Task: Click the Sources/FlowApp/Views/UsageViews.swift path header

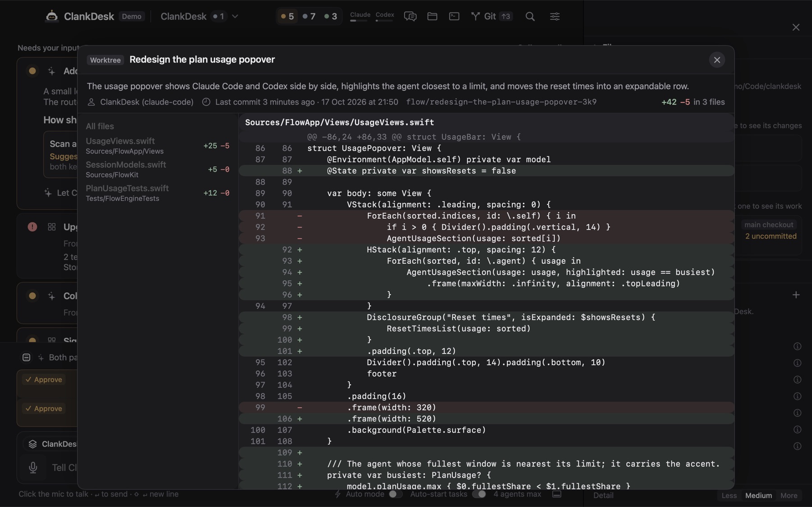Action: [339, 122]
